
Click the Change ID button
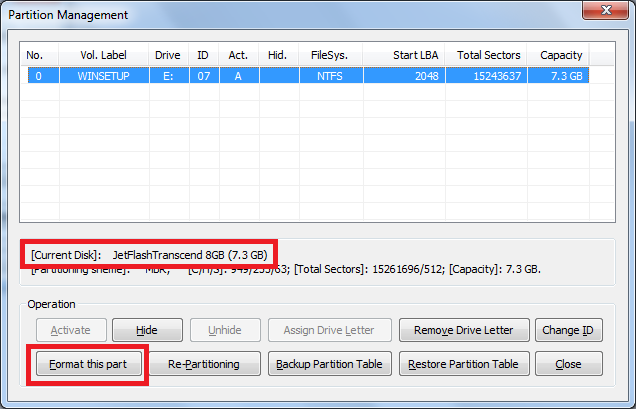point(568,330)
